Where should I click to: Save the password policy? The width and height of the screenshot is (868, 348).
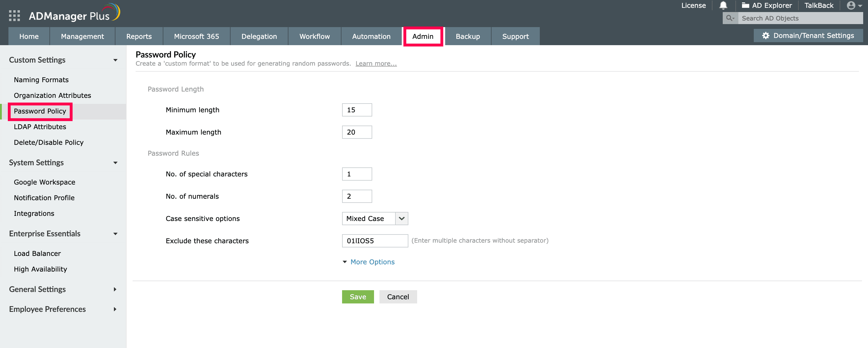click(x=357, y=297)
